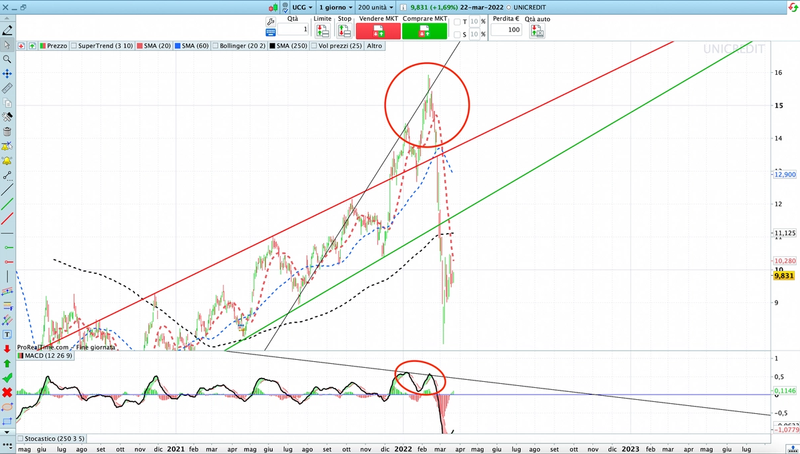Click the red plus add-indicator icon
Viewport: 800px width, 454px height.
point(21,46)
